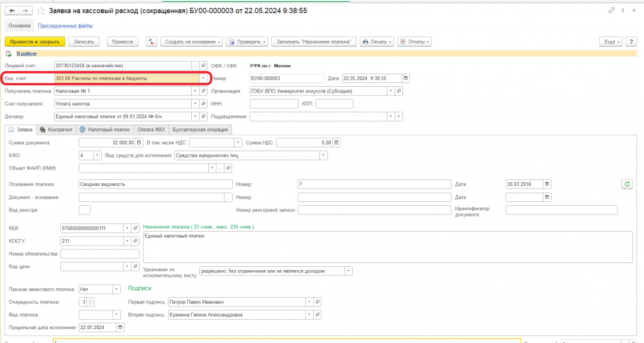Open КБК record icon

(x=135, y=228)
